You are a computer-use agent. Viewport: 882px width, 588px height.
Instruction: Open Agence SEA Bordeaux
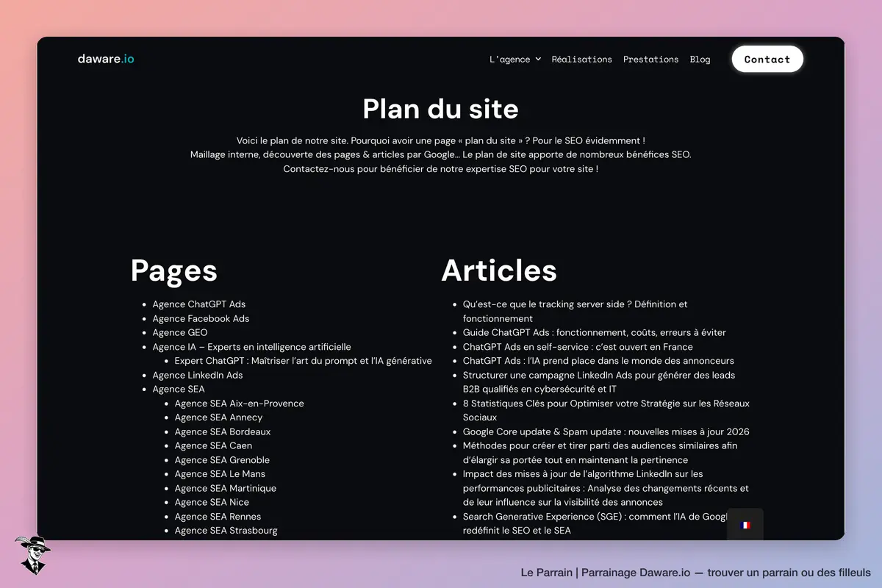click(x=223, y=431)
